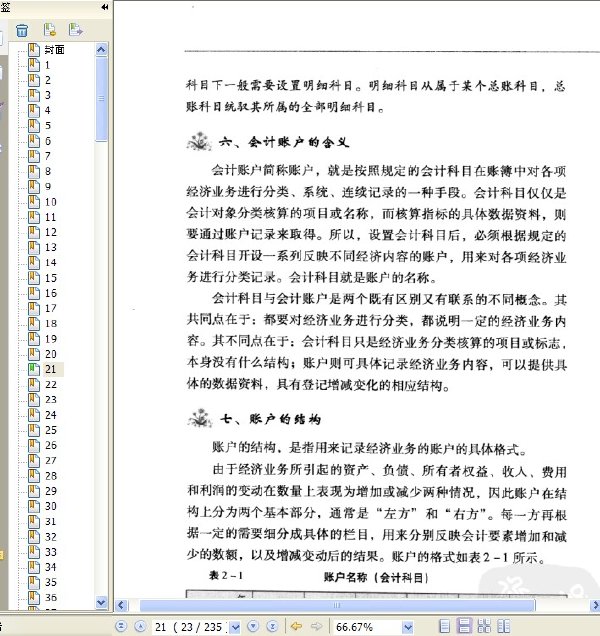
Task: Switch to single page layout
Action: pyautogui.click(x=445, y=626)
